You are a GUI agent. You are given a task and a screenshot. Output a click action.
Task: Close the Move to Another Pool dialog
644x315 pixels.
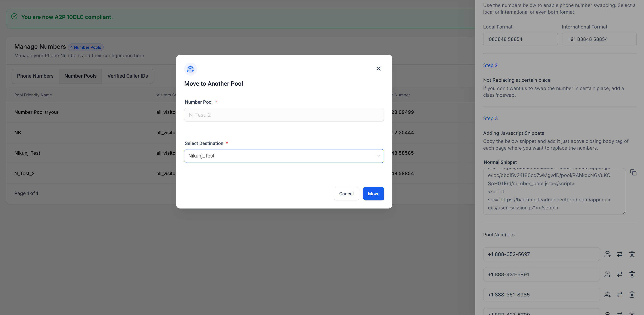click(x=379, y=69)
